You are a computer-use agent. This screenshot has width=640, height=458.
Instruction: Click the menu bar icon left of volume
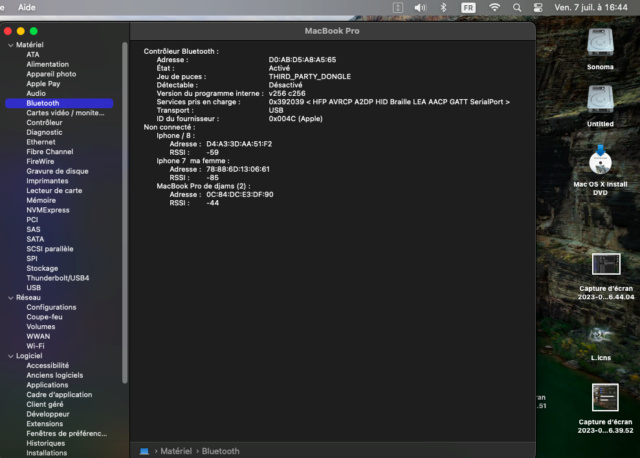click(398, 7)
